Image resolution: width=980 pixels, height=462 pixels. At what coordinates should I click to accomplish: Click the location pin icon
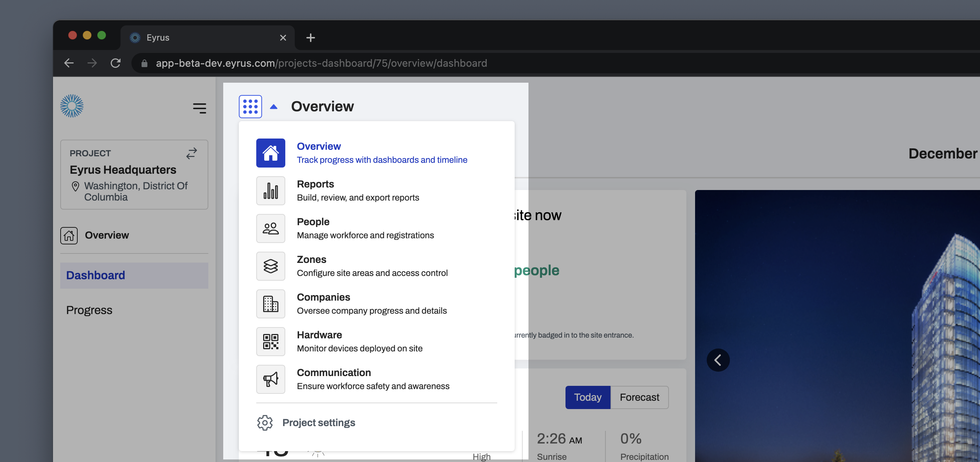pyautogui.click(x=75, y=186)
